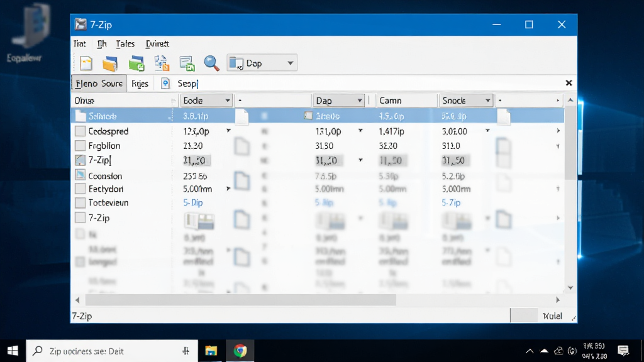
Task: Click the taskbar search box
Action: (112, 351)
